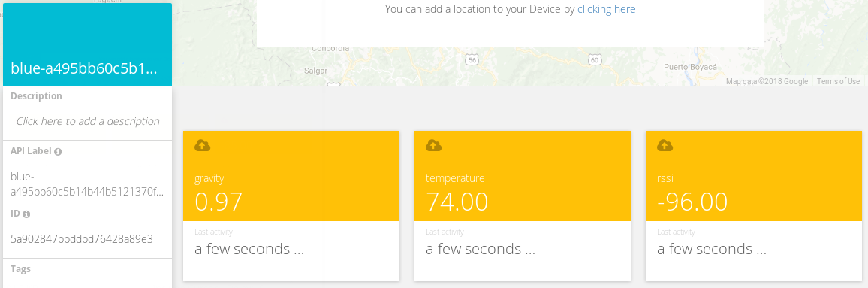
Task: Click the temperature value 74.00
Action: [x=457, y=202]
